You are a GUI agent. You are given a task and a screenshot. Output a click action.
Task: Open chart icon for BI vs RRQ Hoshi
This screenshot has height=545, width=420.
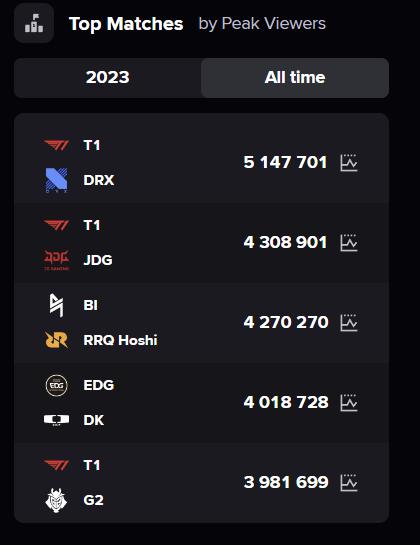click(x=349, y=323)
